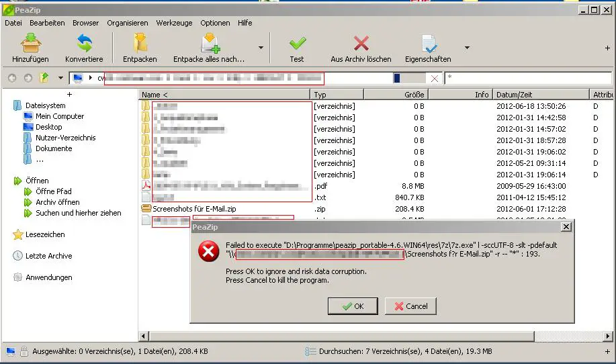The width and height of the screenshot is (616, 364).
Task: Click the .zip type cell
Action: (x=320, y=209)
